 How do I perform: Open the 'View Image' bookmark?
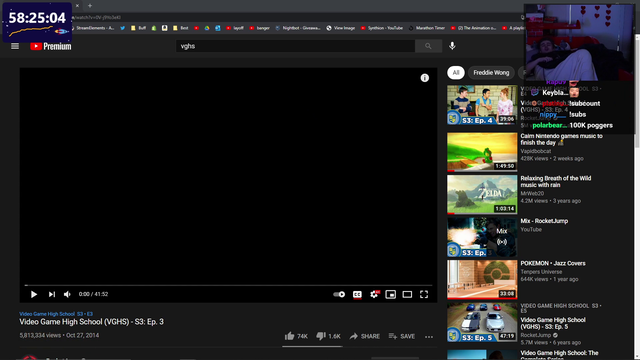(x=341, y=28)
